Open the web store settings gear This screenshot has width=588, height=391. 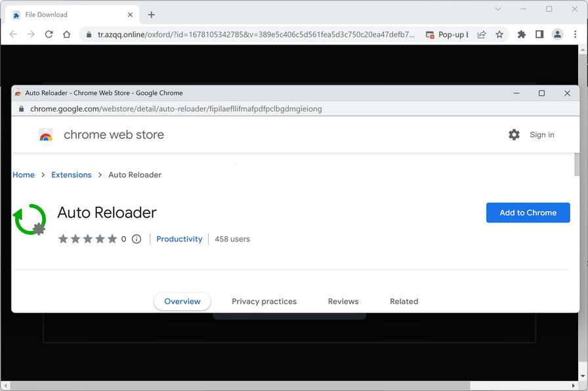514,134
